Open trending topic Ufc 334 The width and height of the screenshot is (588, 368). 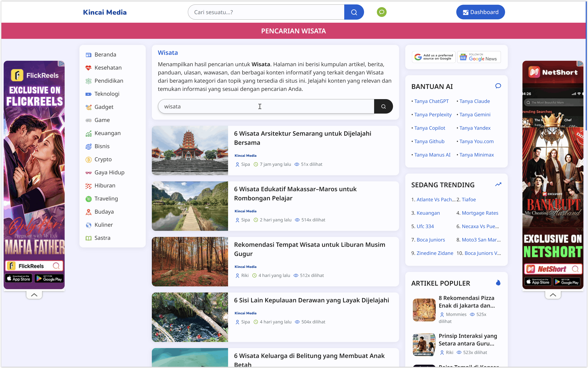point(425,226)
